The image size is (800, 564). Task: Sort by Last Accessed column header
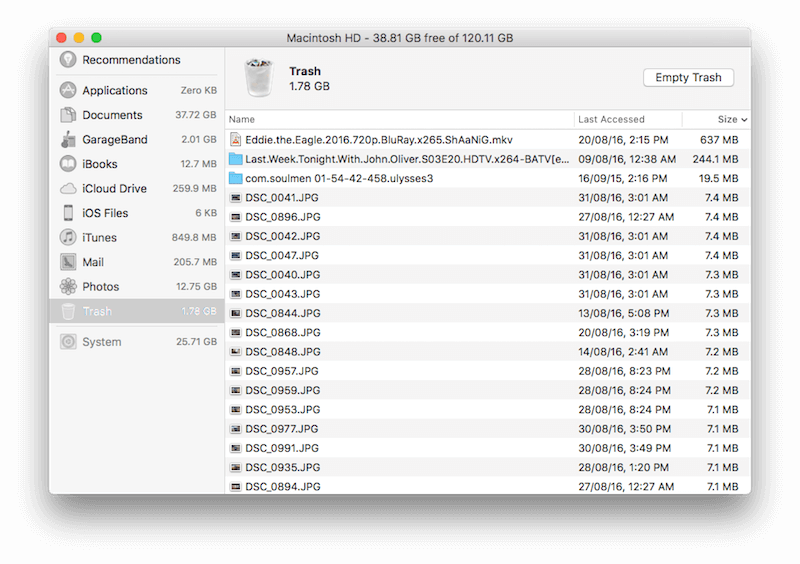611,119
